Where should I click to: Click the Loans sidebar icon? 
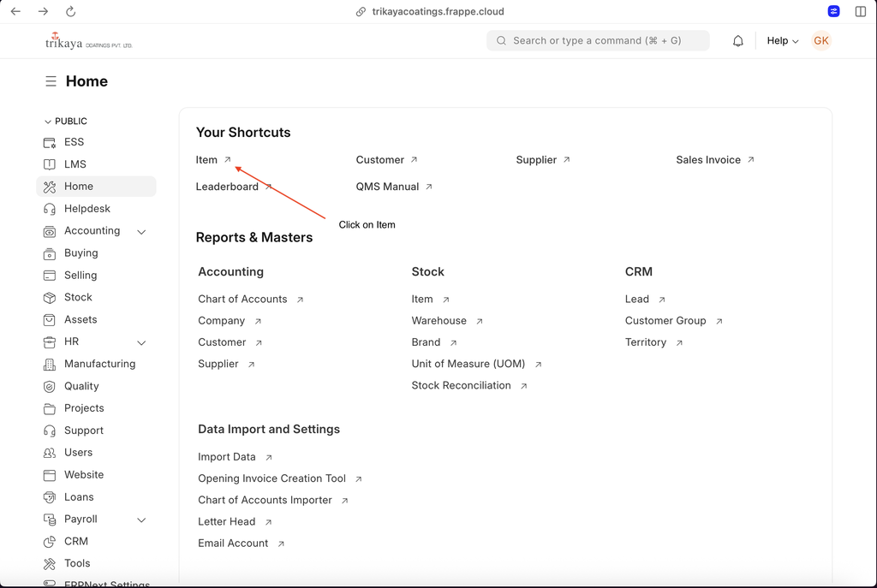point(50,497)
